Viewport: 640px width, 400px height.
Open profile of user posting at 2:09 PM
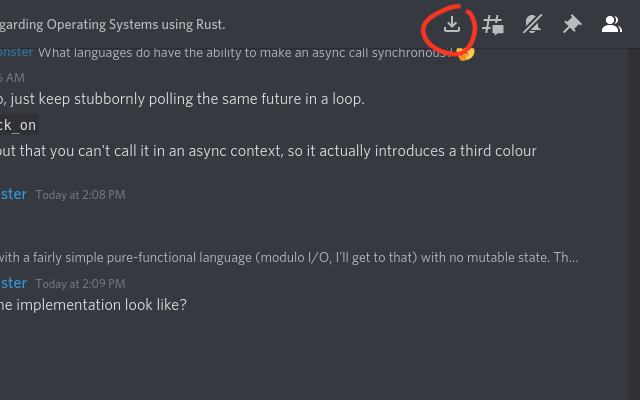(x=13, y=283)
